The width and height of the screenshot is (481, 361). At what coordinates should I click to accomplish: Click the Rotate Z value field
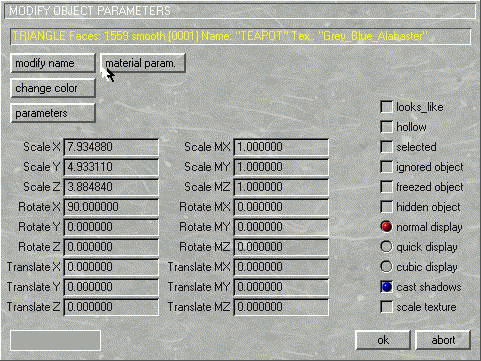click(111, 247)
